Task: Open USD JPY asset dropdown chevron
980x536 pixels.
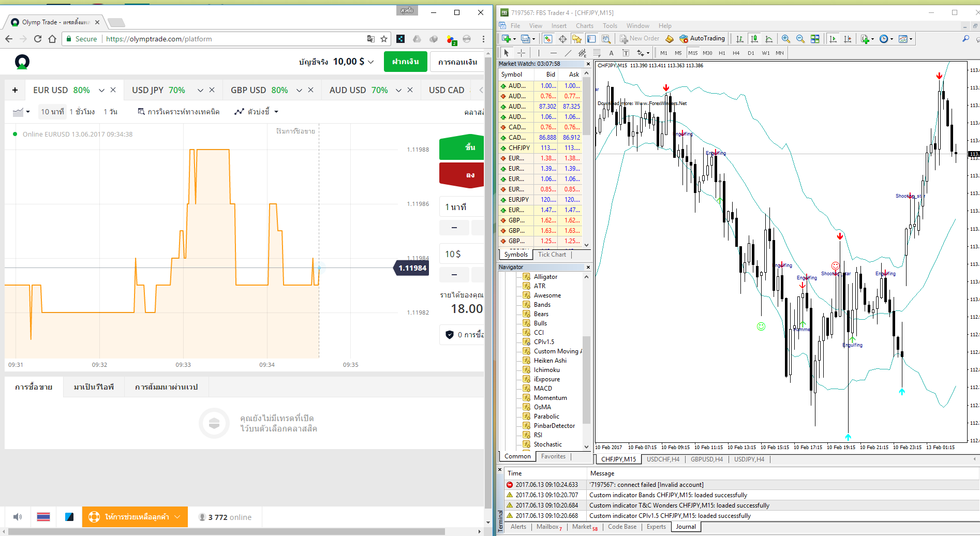Action: tap(200, 90)
